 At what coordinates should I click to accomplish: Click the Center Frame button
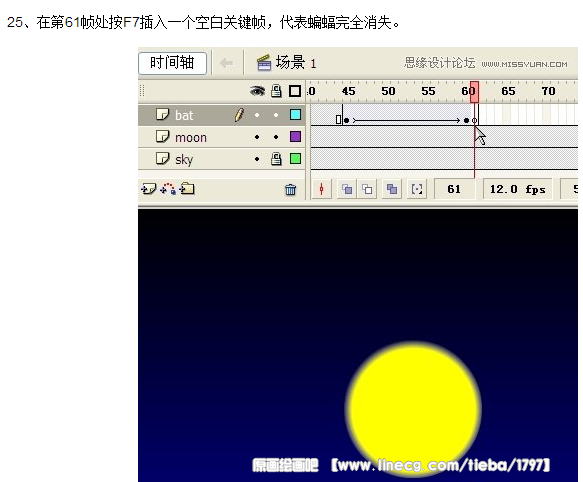coord(321,189)
